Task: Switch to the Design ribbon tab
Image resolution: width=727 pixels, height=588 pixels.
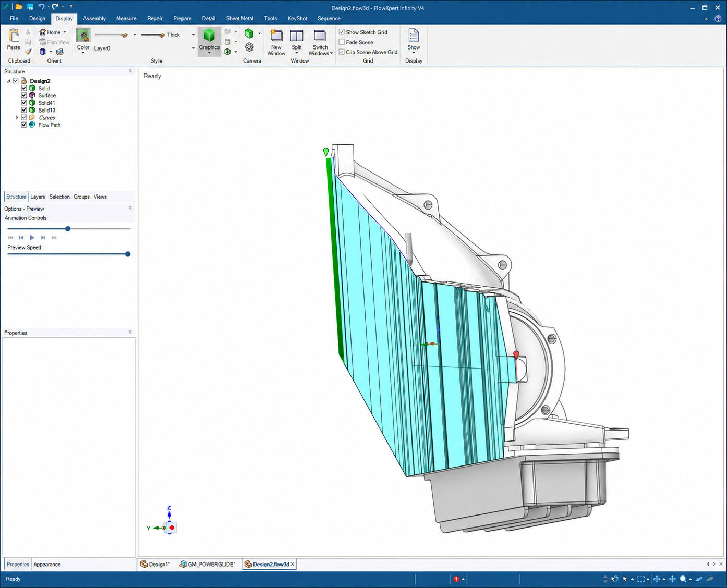Action: pyautogui.click(x=37, y=18)
